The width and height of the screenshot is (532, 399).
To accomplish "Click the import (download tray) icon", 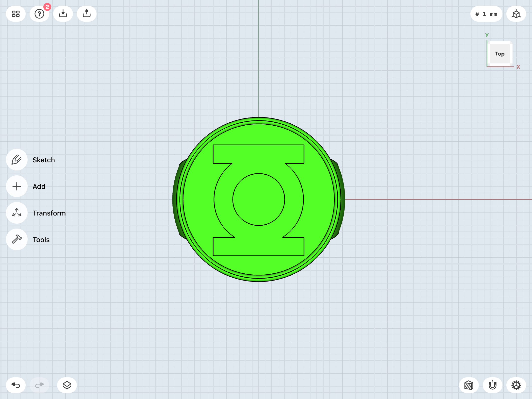I will (x=63, y=14).
